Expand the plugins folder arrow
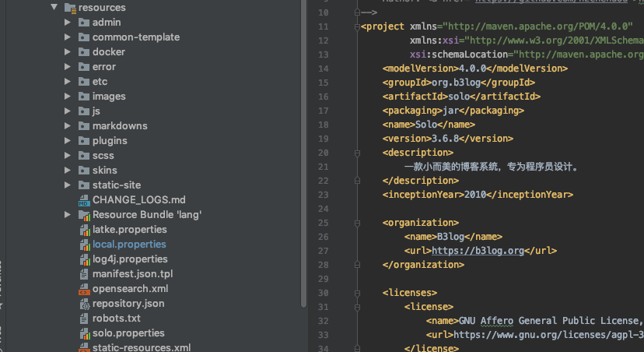This screenshot has width=644, height=352. coord(68,141)
